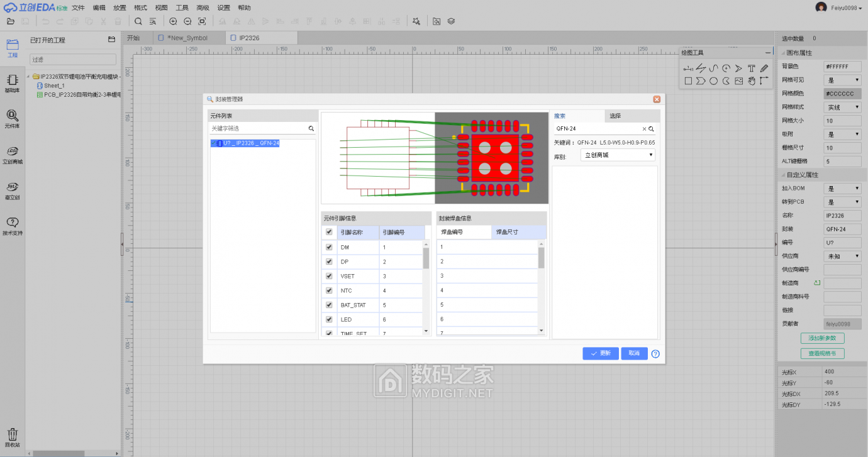Screen dimensions: 868x457
Task: Select the polygon drawing tool
Action: coord(701,80)
